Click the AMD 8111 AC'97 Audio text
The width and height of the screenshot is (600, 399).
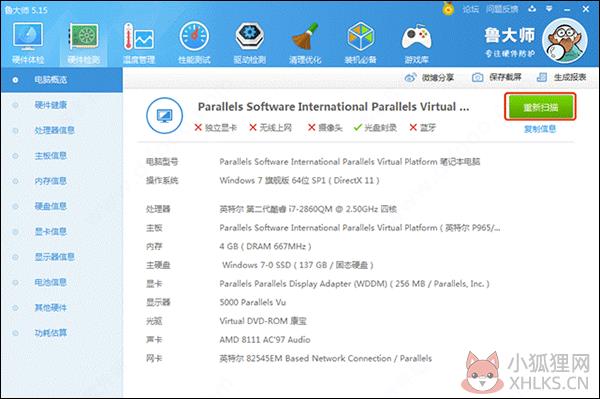(x=265, y=340)
